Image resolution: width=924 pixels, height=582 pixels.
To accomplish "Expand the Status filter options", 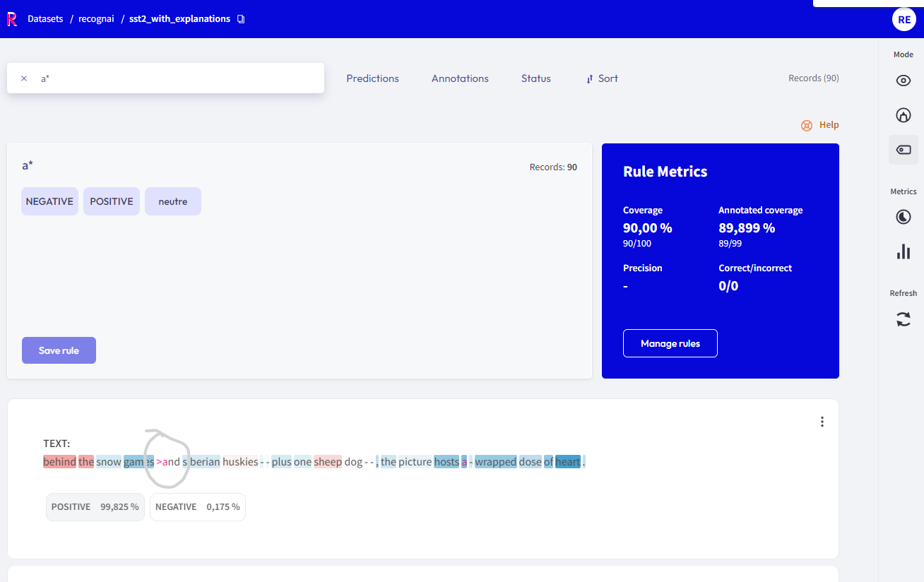I will pyautogui.click(x=535, y=78).
